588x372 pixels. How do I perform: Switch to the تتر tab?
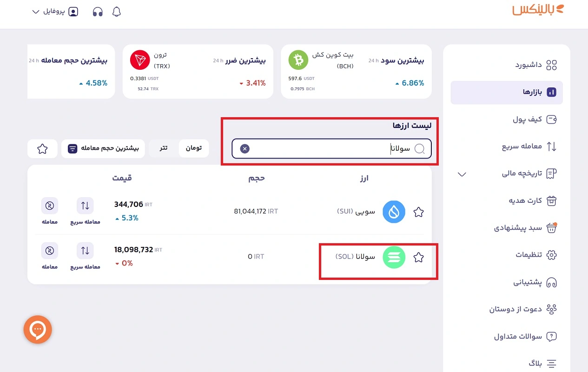coord(164,148)
